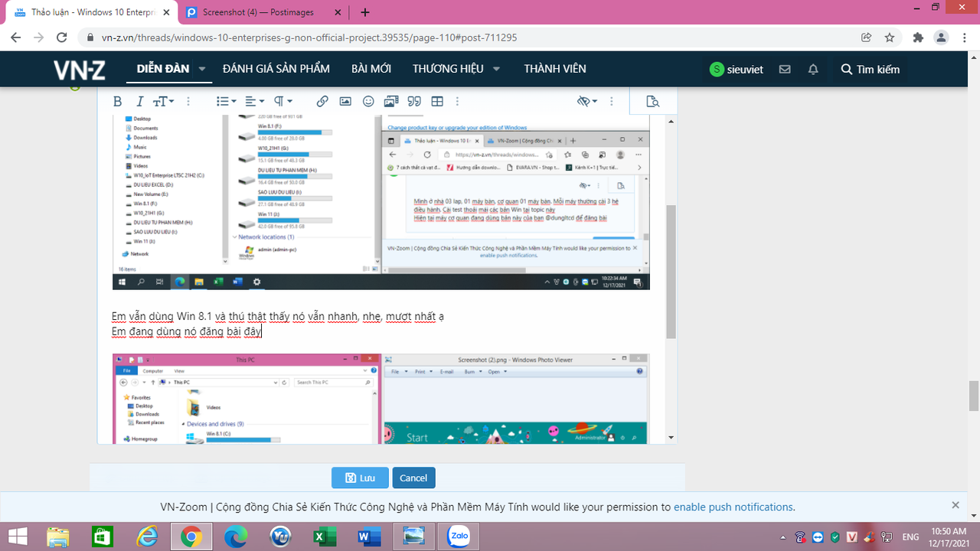Toggle the bulleted list
The width and height of the screenshot is (980, 551).
[223, 100]
